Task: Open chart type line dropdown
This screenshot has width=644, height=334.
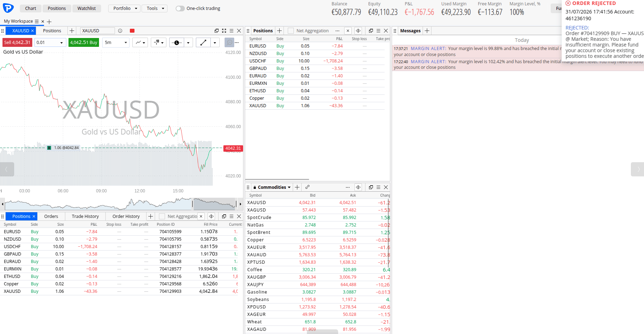Action: tap(140, 43)
